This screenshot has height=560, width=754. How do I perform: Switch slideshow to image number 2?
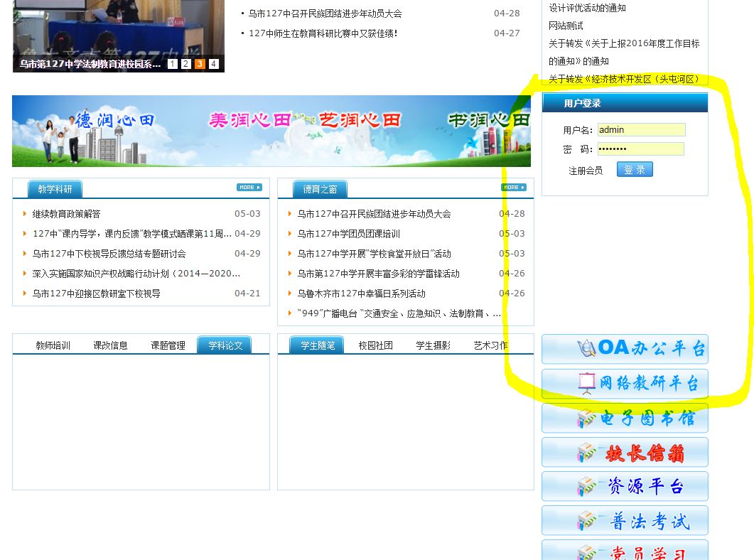click(186, 64)
